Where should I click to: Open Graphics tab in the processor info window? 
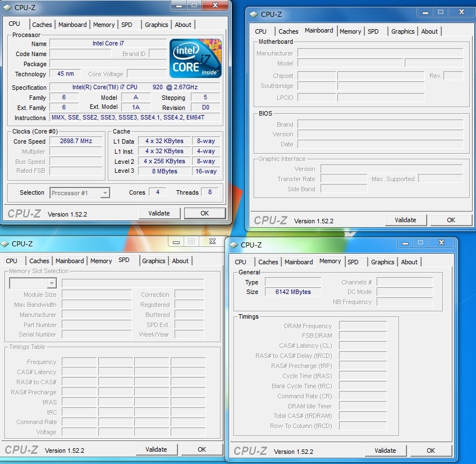click(x=157, y=25)
